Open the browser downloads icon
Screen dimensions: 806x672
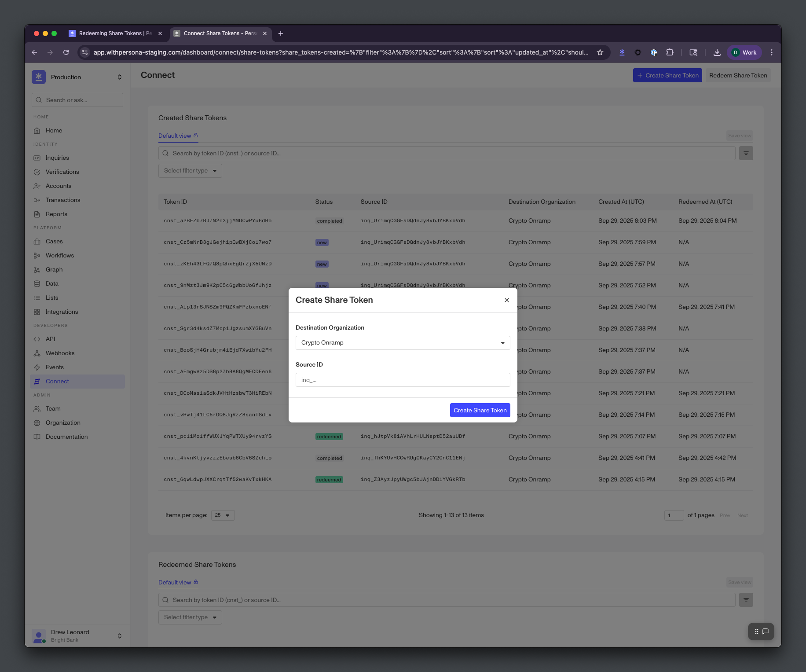[x=717, y=52]
